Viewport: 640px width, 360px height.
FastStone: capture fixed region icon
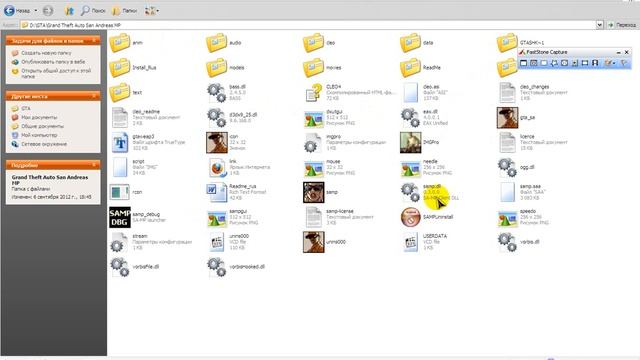pyautogui.click(x=585, y=63)
